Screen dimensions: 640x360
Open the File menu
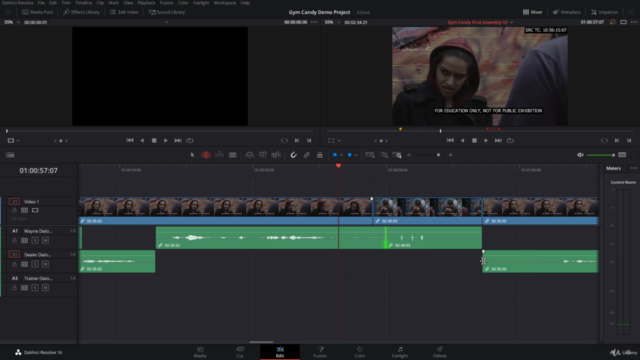tap(41, 3)
